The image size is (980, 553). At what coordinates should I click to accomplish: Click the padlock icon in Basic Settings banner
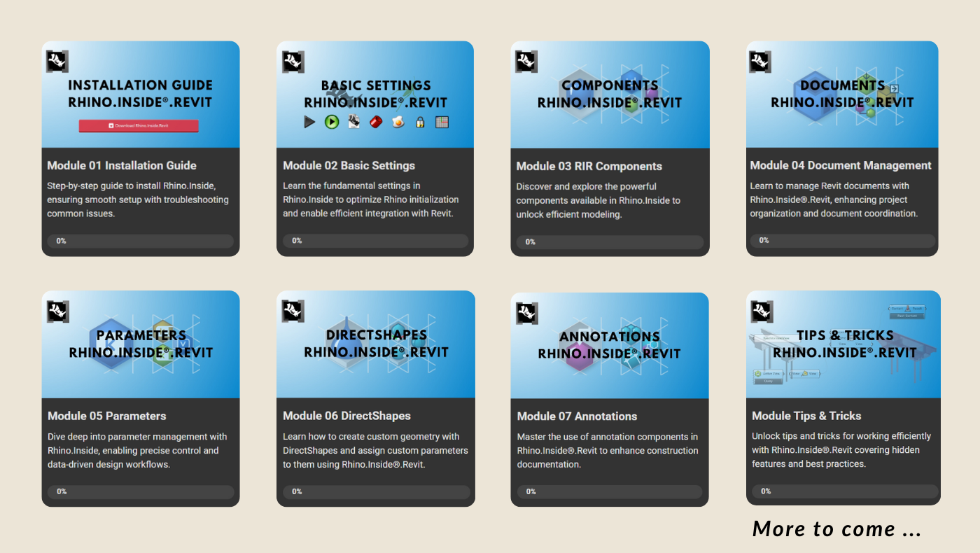coord(420,122)
